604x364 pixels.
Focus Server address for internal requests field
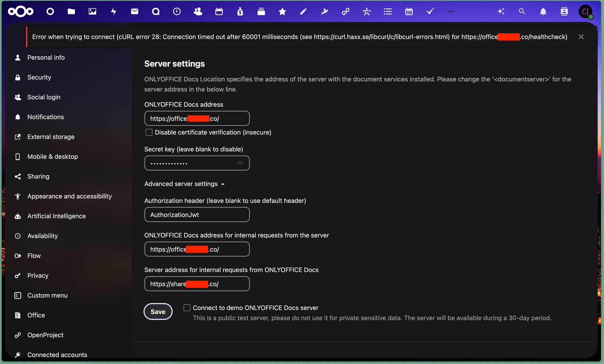click(197, 284)
